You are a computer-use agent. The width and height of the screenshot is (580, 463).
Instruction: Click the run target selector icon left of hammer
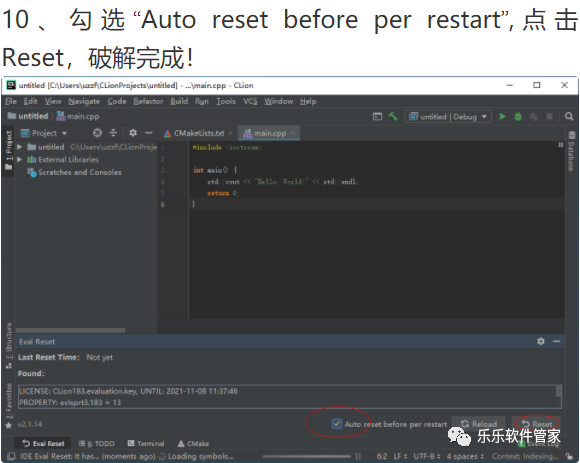click(x=377, y=116)
